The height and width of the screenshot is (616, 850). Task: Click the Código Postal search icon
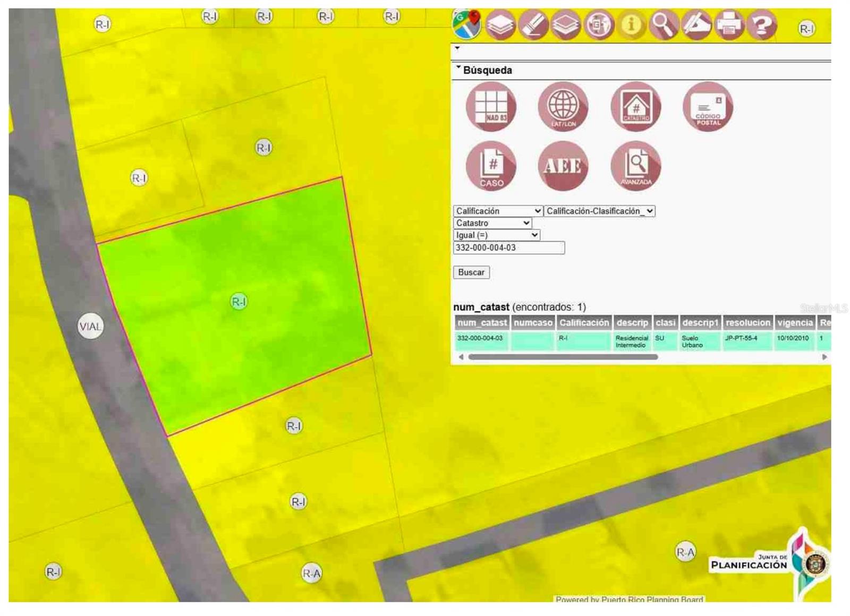coord(708,106)
